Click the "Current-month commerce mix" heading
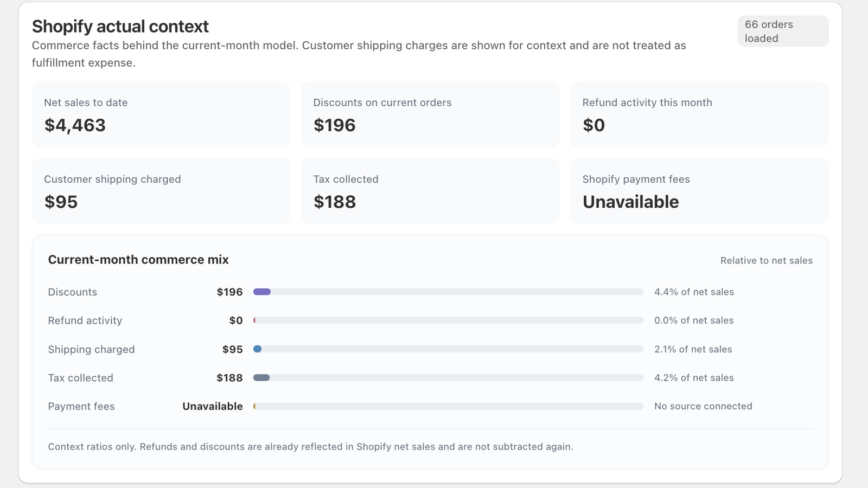The image size is (868, 488). (138, 260)
